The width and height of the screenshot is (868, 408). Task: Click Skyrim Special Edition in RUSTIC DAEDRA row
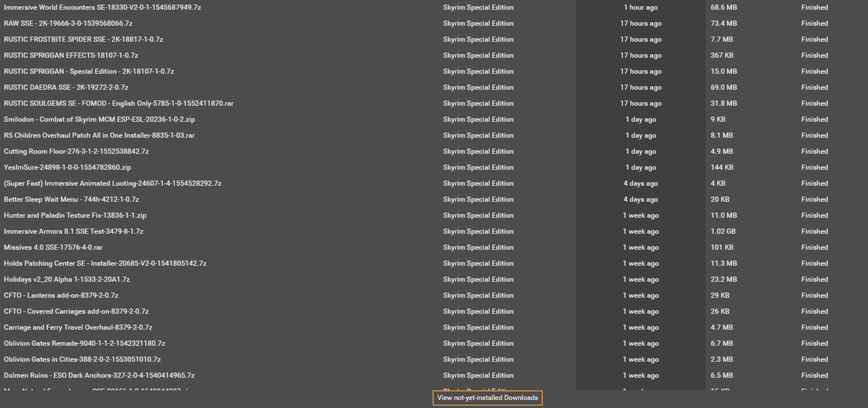tap(478, 87)
